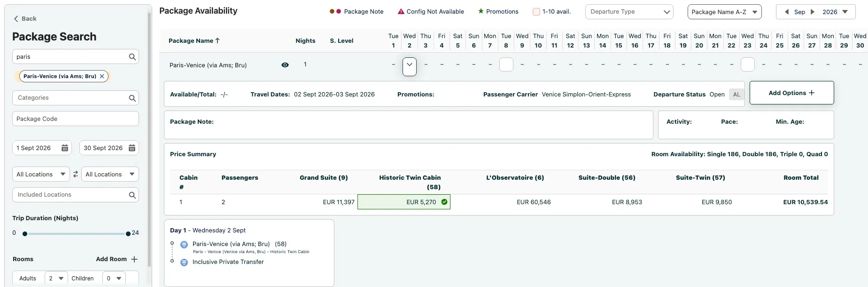The image size is (868, 287).
Task: Swap the origin and destination locations
Action: tap(76, 175)
